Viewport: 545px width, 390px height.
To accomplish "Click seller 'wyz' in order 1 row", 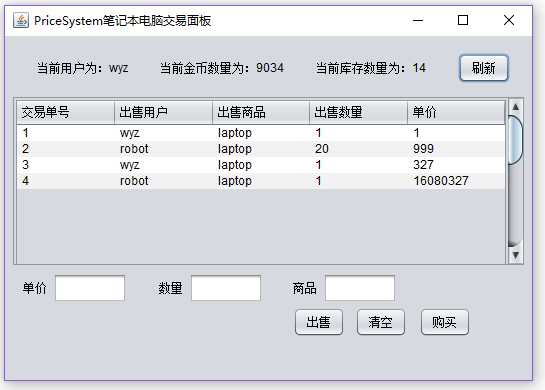I will coord(163,133).
